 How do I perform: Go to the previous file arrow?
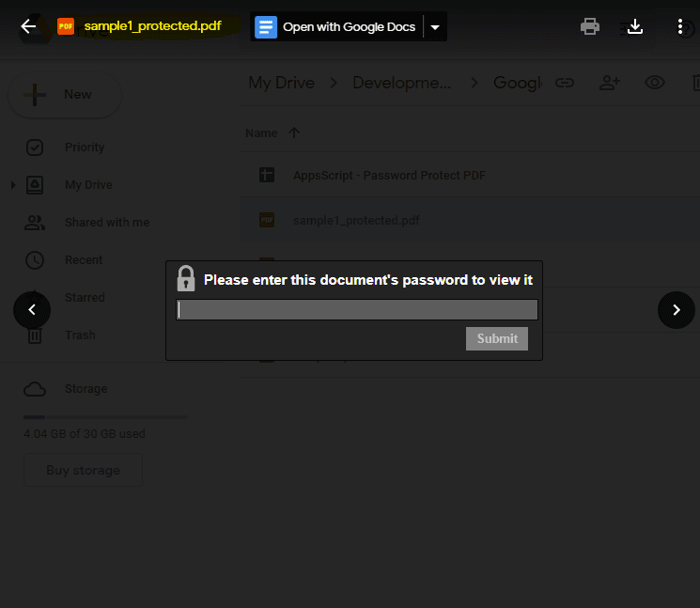point(32,310)
